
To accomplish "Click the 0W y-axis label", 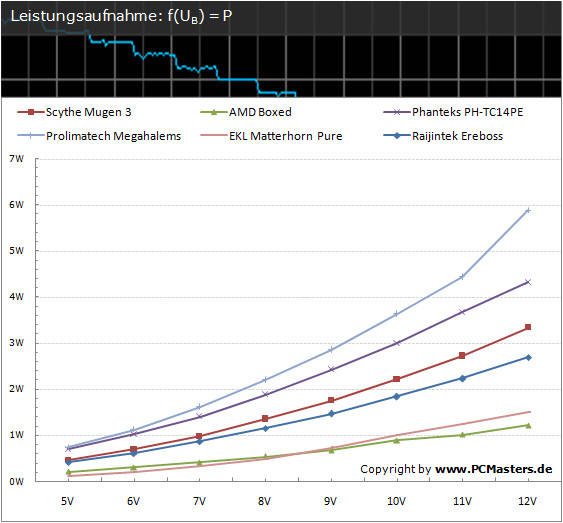I will [16, 481].
